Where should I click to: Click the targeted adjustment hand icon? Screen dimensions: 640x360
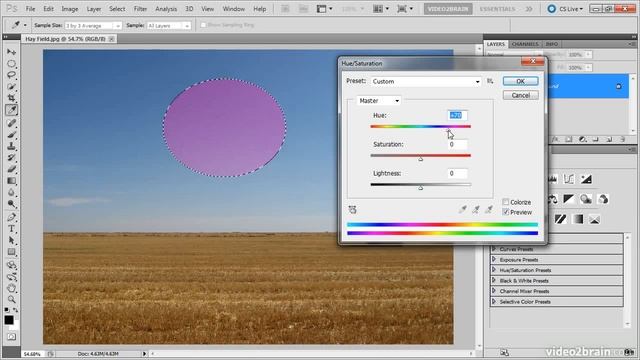pos(352,210)
